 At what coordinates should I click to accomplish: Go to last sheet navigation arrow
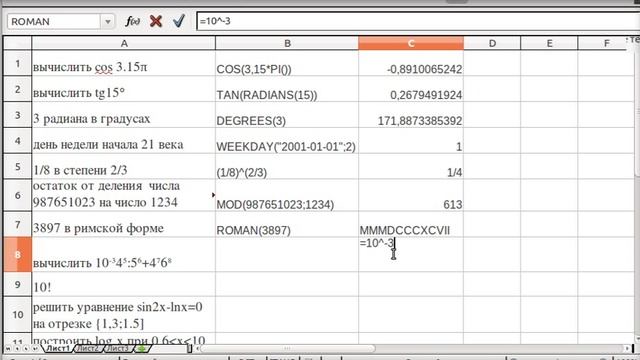(35, 349)
